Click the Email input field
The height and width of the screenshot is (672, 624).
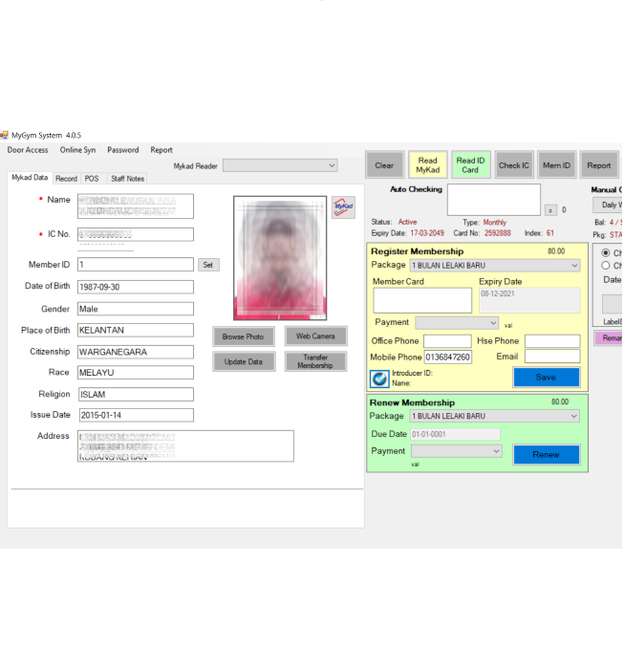[x=552, y=357]
